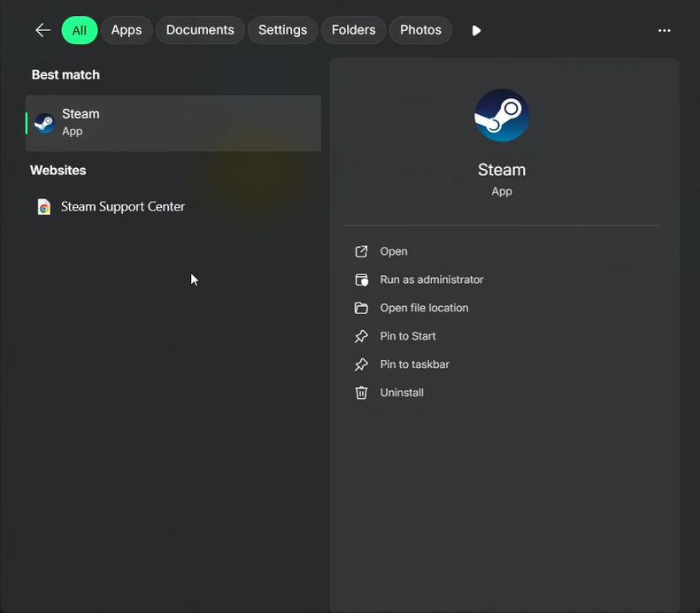Open the Steam Support Center website
Screen dimensions: 700x613
click(122, 207)
